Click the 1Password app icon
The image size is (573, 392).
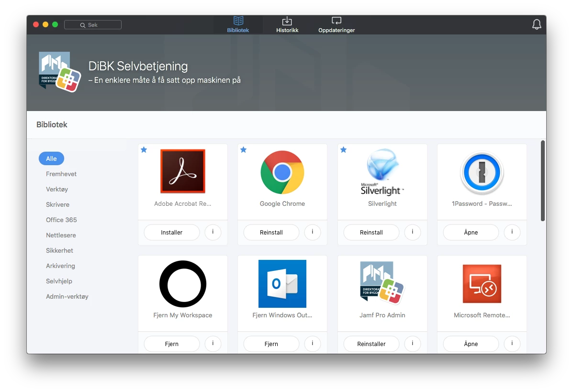pyautogui.click(x=482, y=172)
